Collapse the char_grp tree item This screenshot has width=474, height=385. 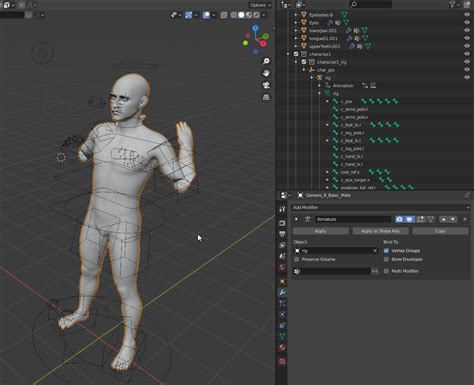[304, 70]
